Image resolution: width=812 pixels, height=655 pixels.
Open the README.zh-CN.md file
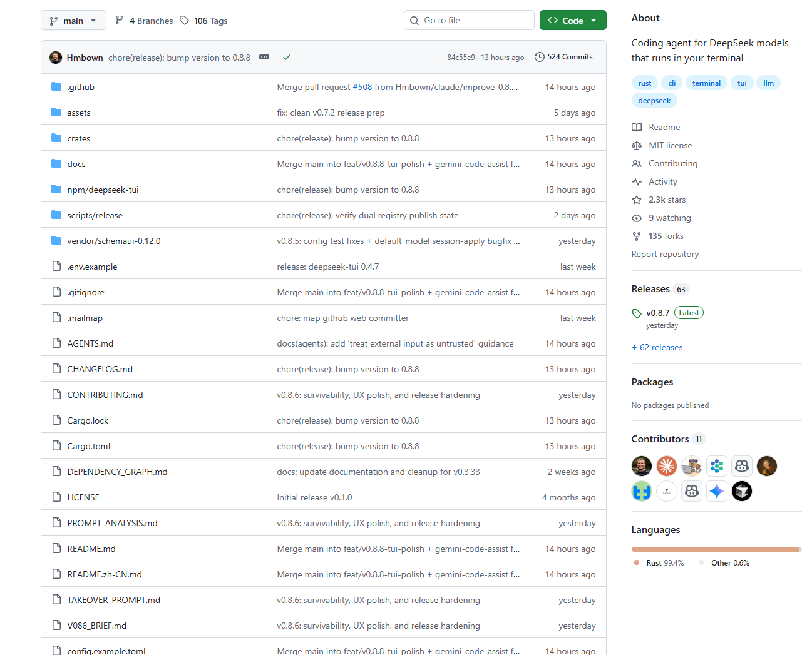(x=105, y=574)
